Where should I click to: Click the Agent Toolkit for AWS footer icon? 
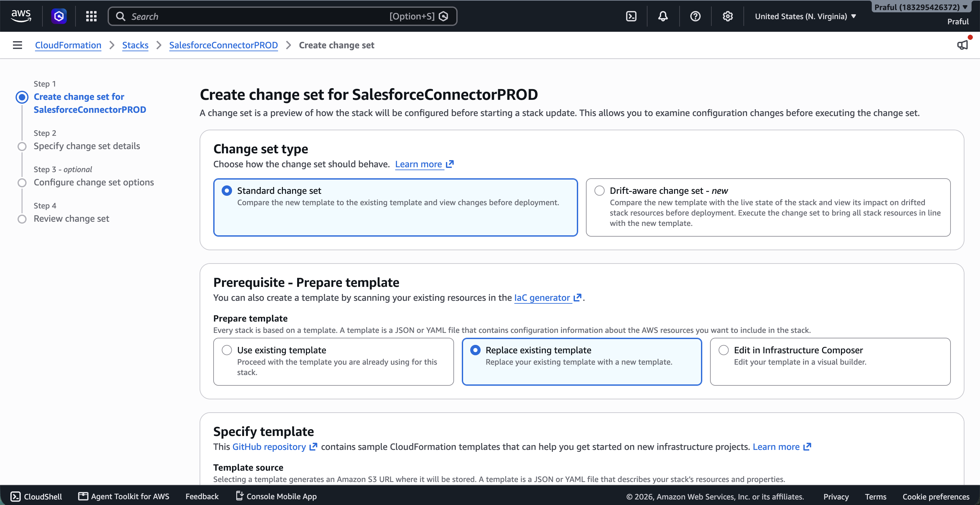pyautogui.click(x=83, y=496)
